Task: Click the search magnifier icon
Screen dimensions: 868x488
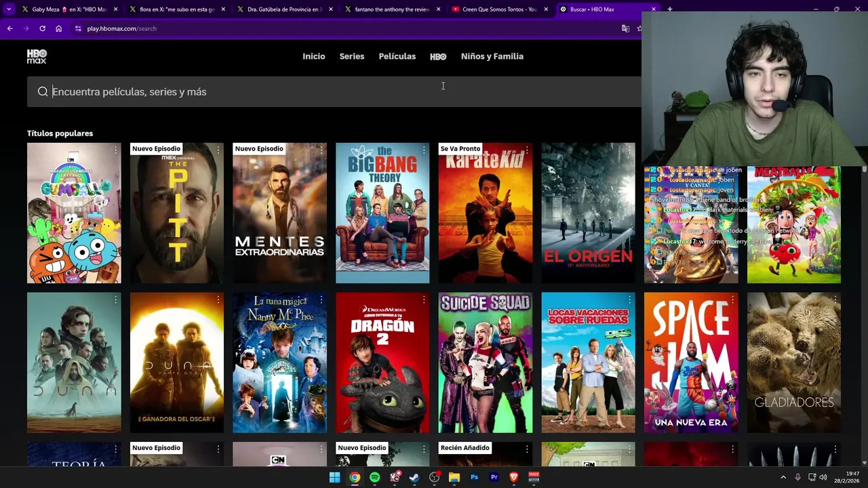Action: (43, 91)
